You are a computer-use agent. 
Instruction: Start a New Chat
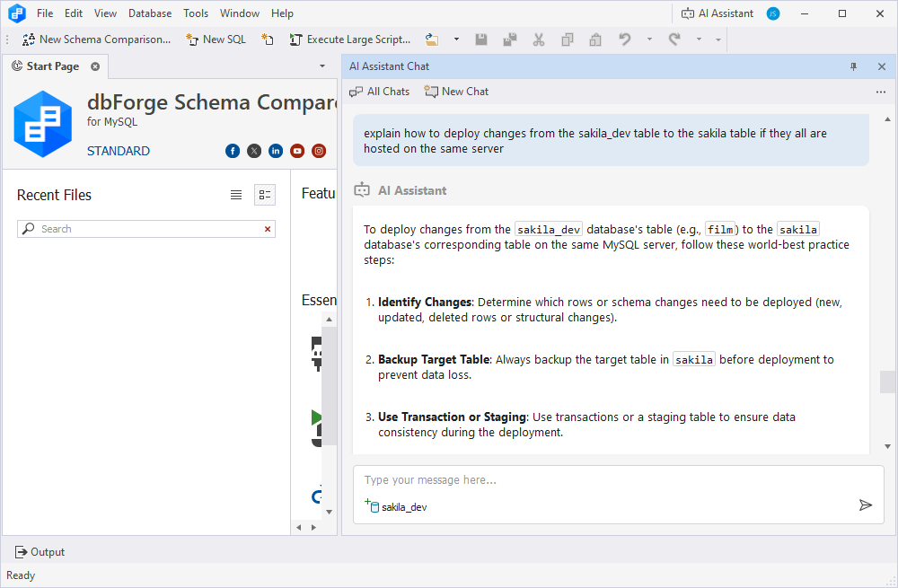[x=456, y=92]
